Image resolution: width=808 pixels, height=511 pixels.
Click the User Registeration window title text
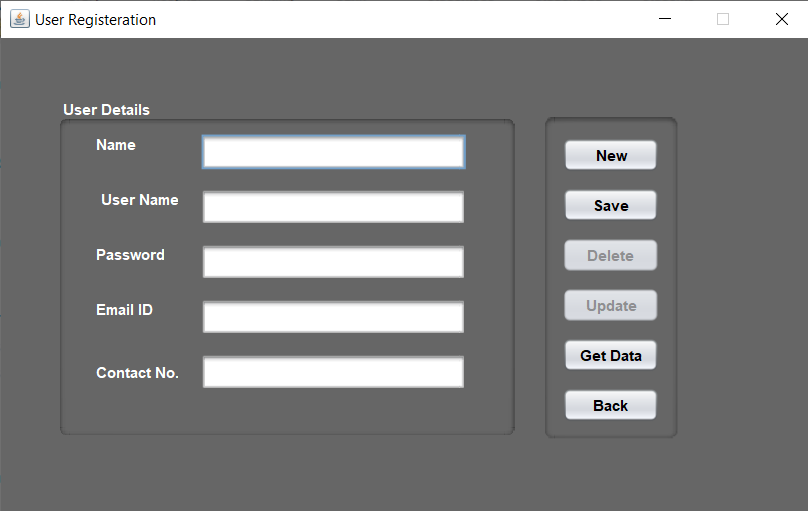(x=96, y=20)
